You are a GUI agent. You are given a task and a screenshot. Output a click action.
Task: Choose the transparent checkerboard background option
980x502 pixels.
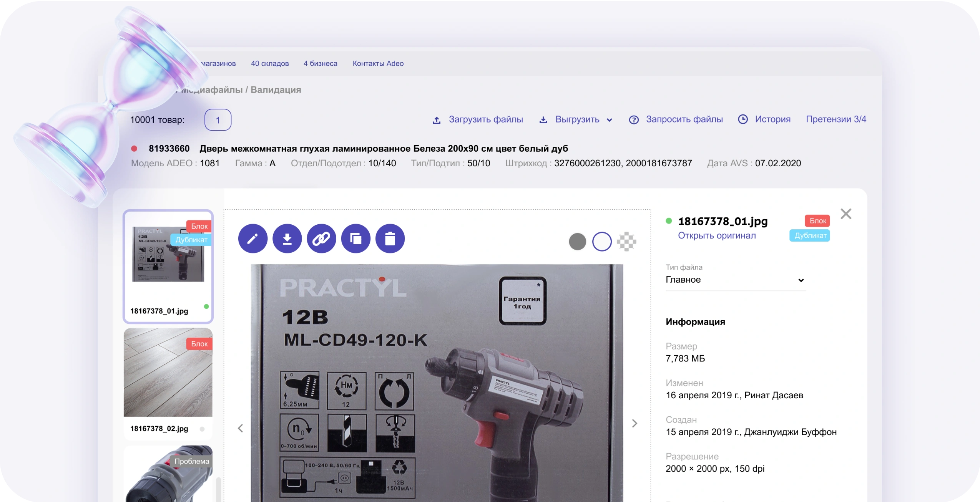point(626,242)
